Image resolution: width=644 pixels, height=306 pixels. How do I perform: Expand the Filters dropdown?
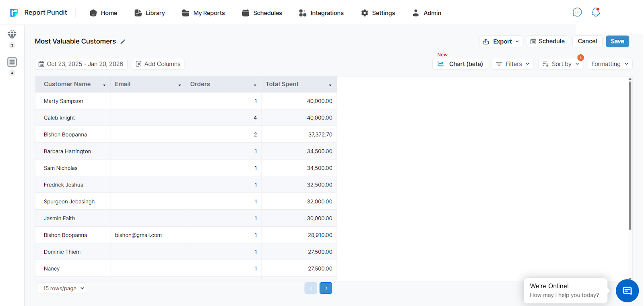513,64
